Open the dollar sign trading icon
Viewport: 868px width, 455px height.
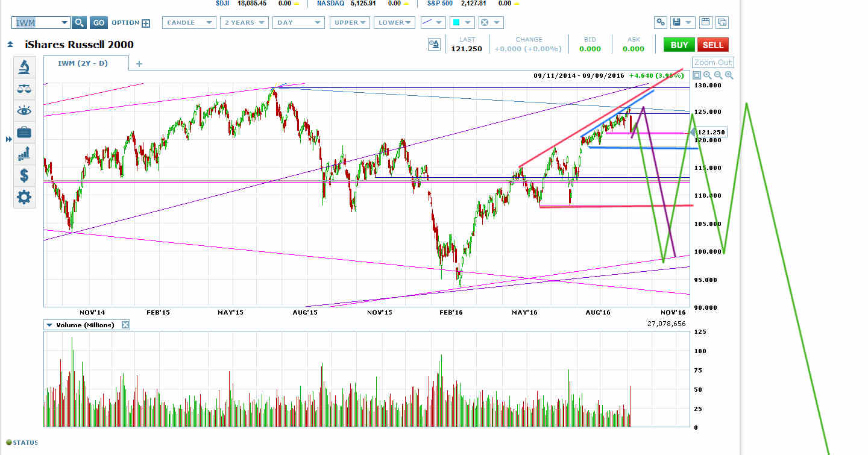24,175
